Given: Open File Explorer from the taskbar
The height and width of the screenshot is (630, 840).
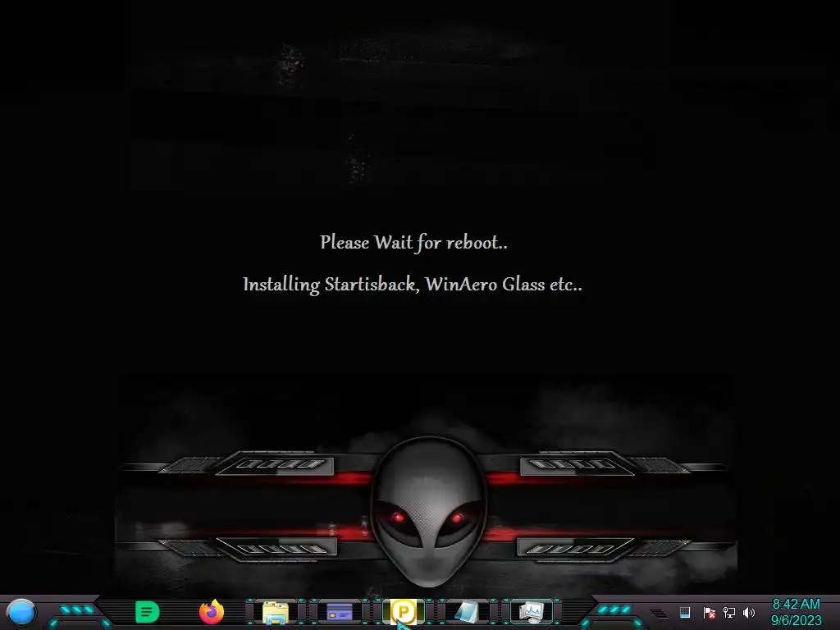Looking at the screenshot, I should 276,612.
